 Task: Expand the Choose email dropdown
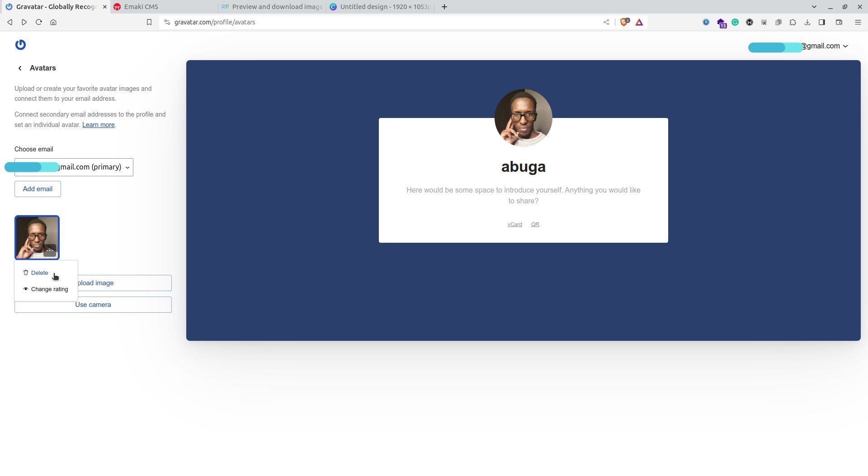[x=74, y=167]
